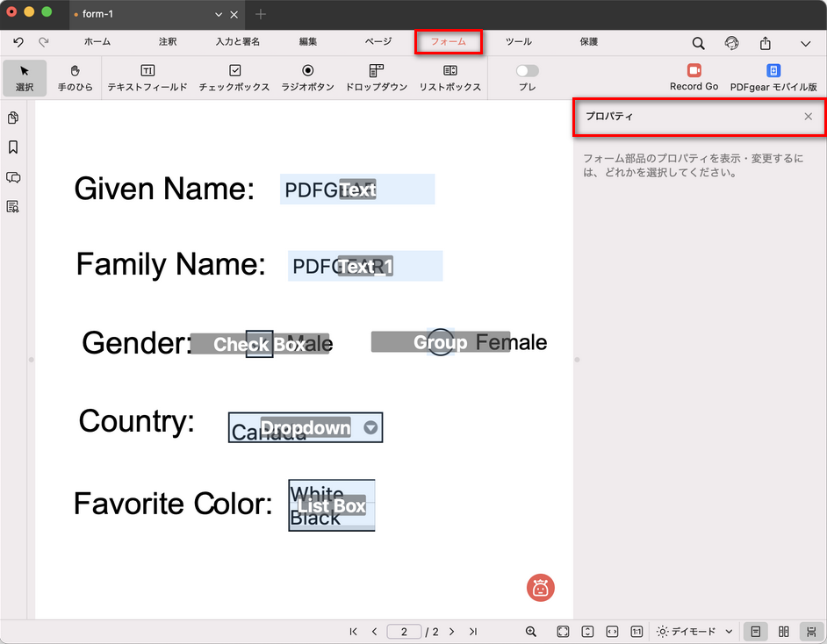Screen dimensions: 827x644
Task: Click the zoom-in magnifier in status bar
Action: pyautogui.click(x=531, y=632)
